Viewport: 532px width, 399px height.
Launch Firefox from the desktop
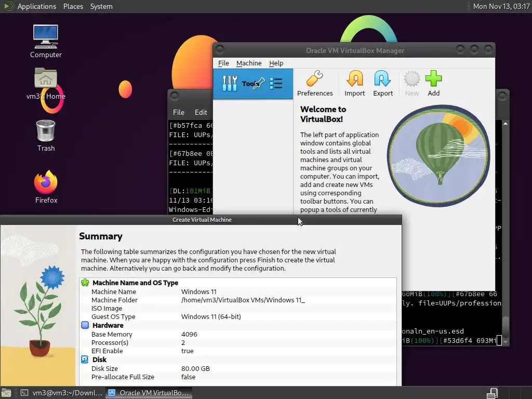pyautogui.click(x=46, y=187)
